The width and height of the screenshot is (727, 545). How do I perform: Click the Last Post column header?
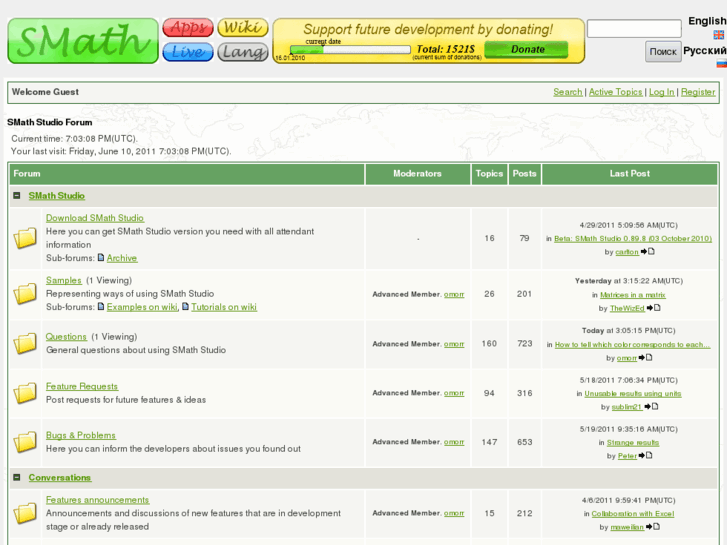point(630,174)
